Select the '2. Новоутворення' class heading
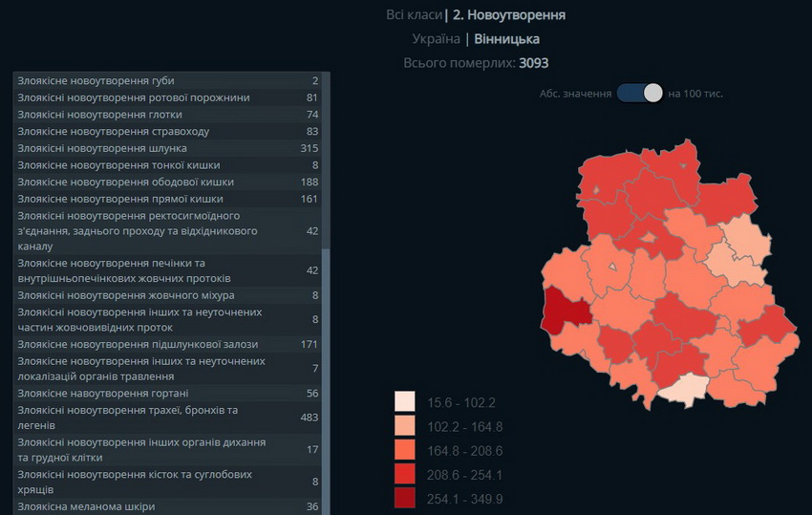812x515 pixels. point(508,15)
